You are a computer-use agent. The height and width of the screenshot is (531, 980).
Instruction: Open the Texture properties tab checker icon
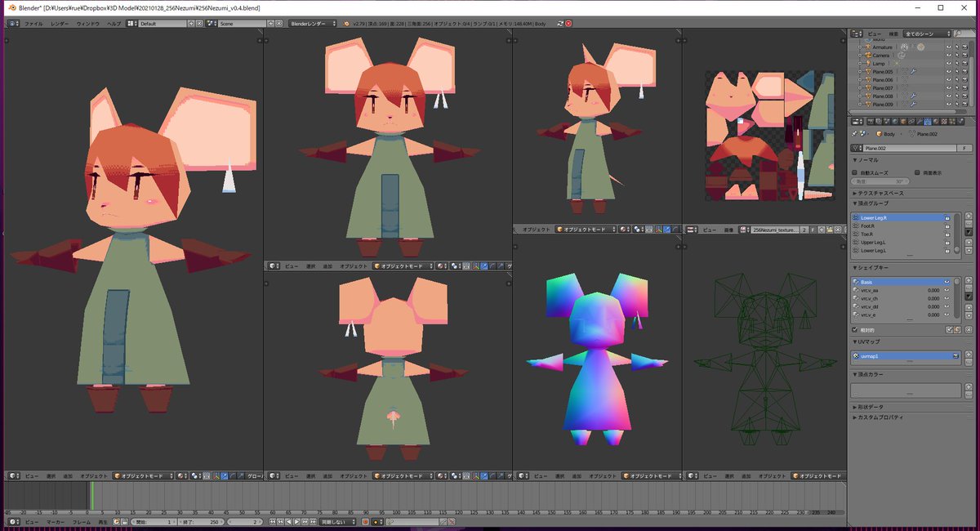pos(944,122)
